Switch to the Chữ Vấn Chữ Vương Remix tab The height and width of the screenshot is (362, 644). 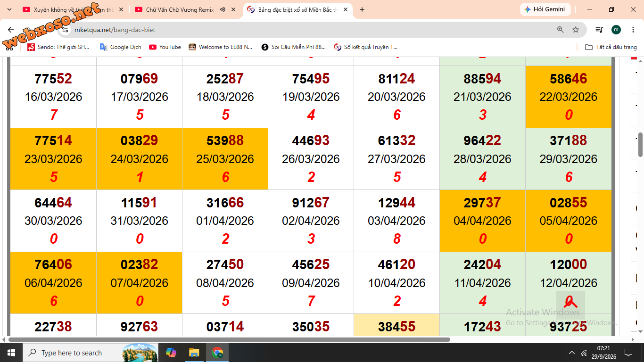coord(179,9)
